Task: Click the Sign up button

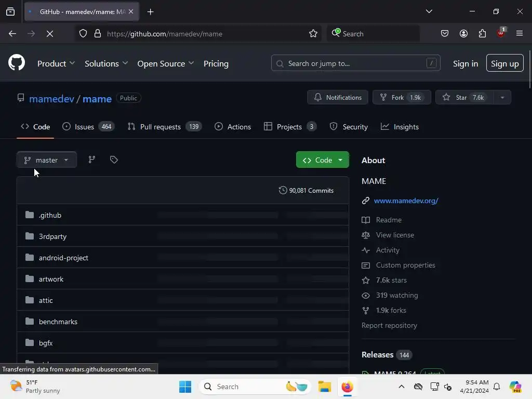Action: pyautogui.click(x=504, y=63)
